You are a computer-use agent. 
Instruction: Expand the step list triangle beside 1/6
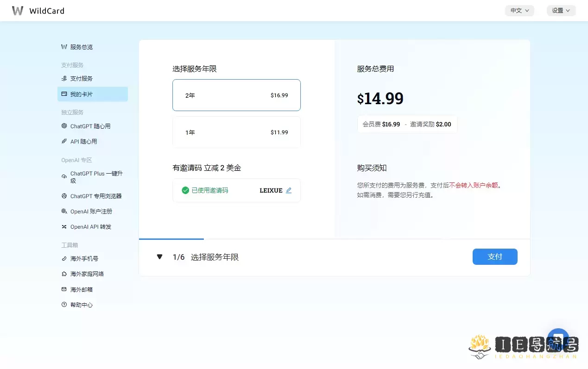[x=160, y=257]
